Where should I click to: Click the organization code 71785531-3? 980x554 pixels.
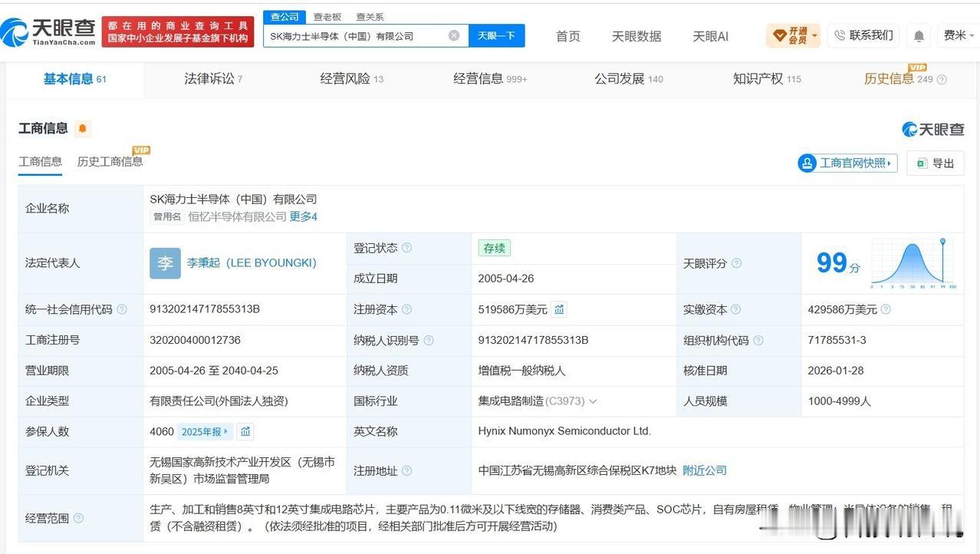(x=837, y=340)
